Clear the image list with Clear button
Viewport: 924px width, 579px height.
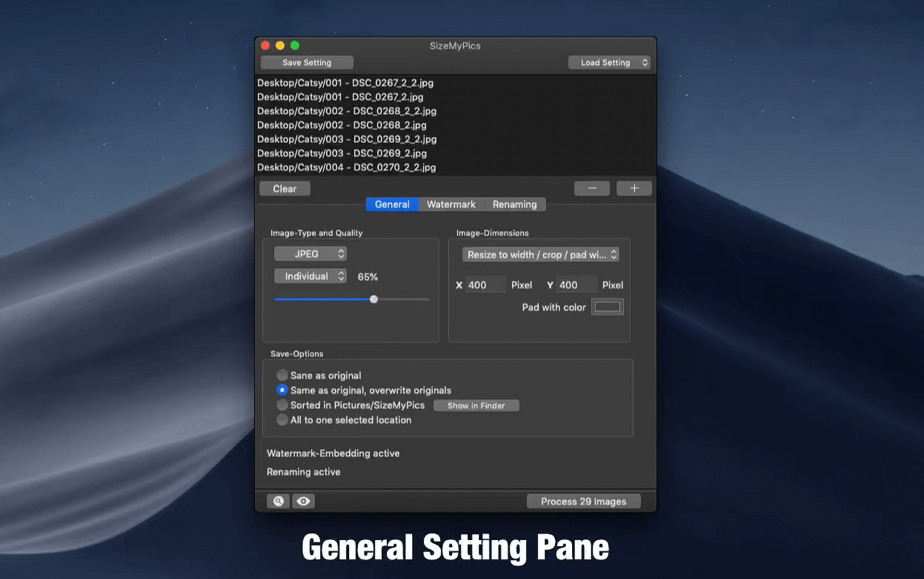click(x=285, y=189)
